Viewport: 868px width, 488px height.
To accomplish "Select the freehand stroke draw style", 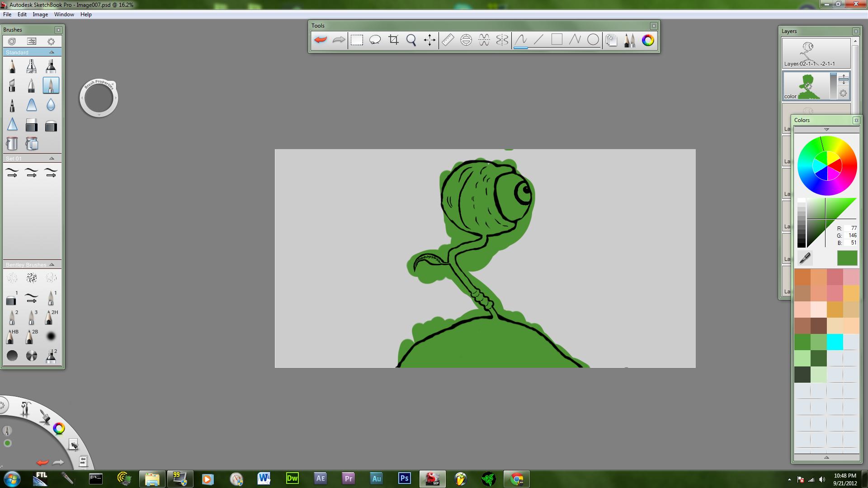I will [x=521, y=40].
